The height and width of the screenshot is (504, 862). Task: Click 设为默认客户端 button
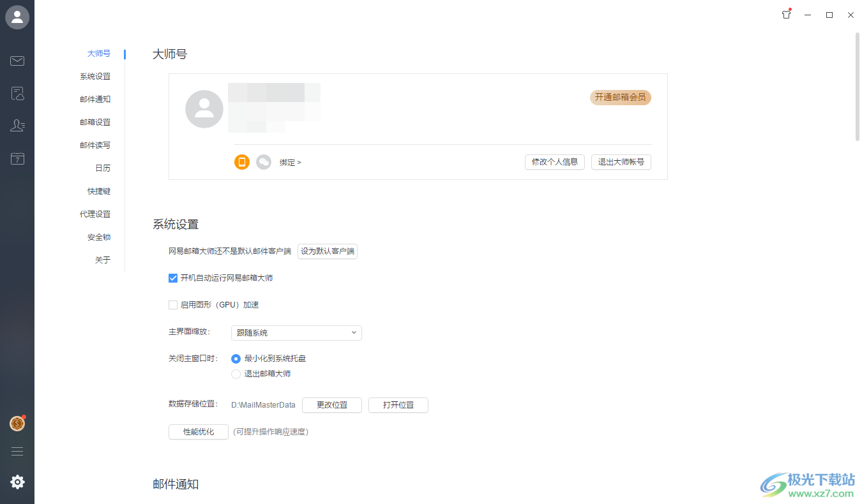[x=328, y=251]
